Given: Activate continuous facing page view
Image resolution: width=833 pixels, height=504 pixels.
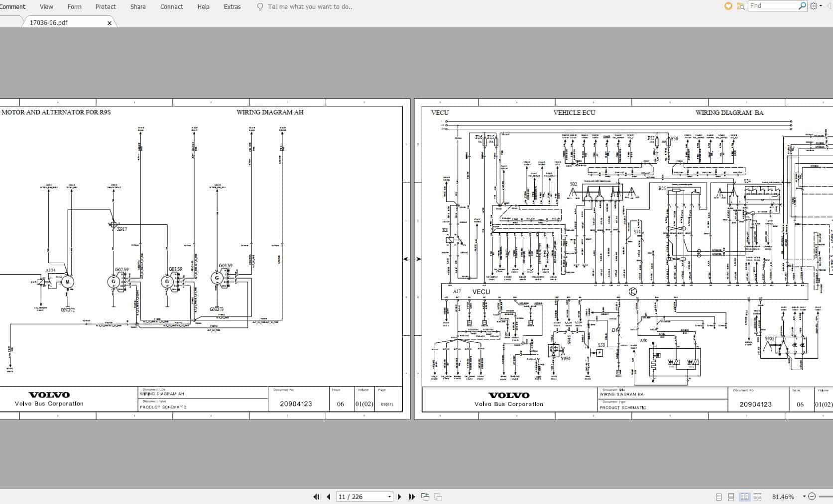Looking at the screenshot, I should click(758, 497).
